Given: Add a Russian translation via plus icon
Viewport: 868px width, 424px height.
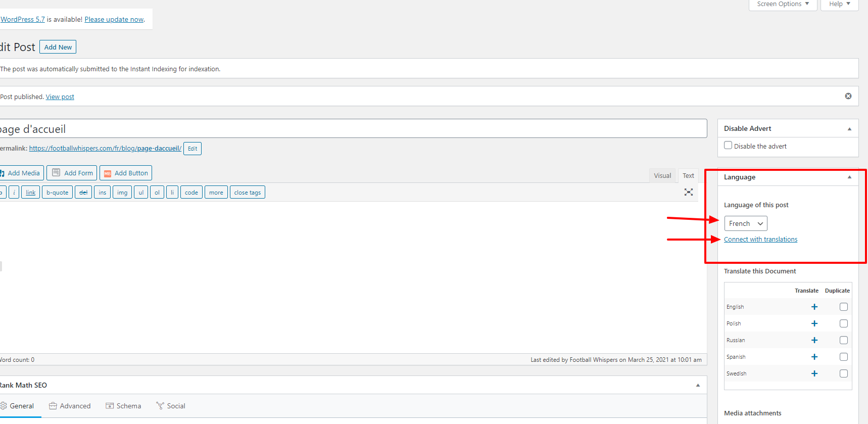Looking at the screenshot, I should coord(814,340).
